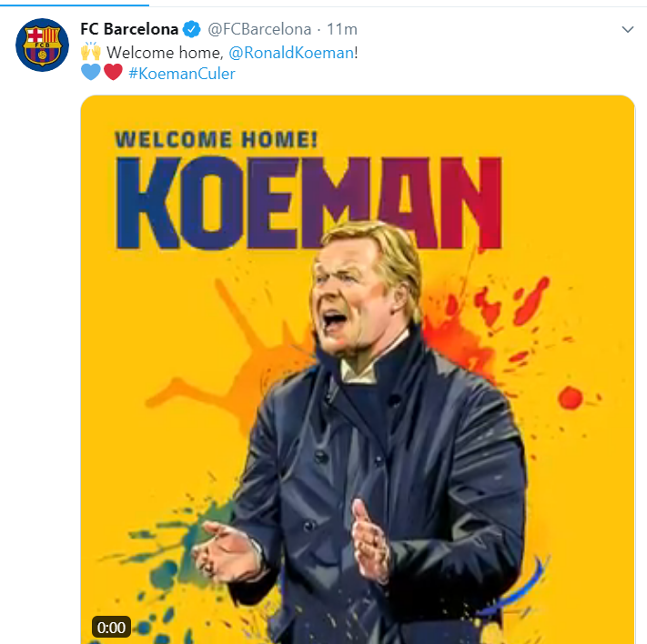
Task: Click the KOEMAN headline in the video
Action: pos(309,205)
